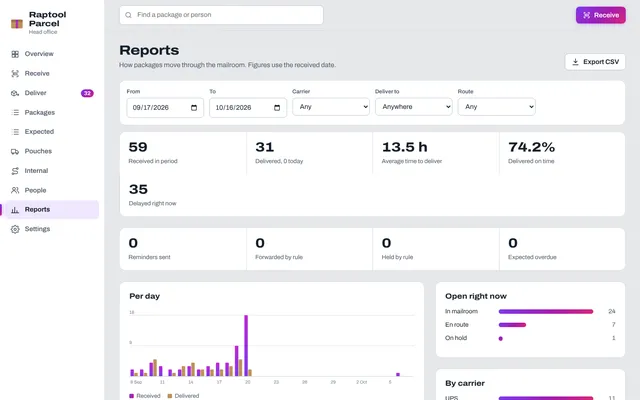Click the En route progress bar
The width and height of the screenshot is (640, 400).
pyautogui.click(x=512, y=325)
